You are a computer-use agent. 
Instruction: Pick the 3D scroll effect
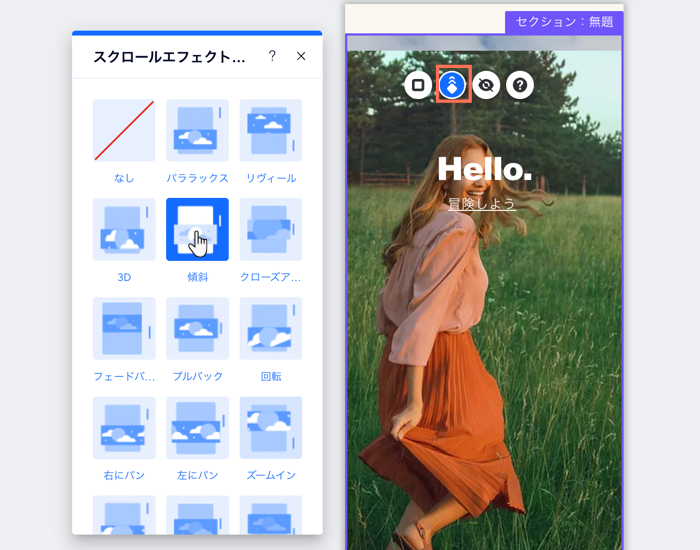pyautogui.click(x=124, y=229)
